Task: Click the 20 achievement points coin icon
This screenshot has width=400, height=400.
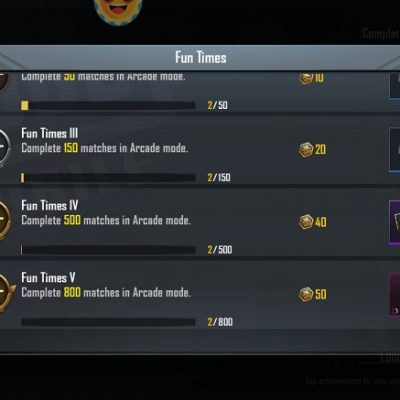Action: click(306, 150)
